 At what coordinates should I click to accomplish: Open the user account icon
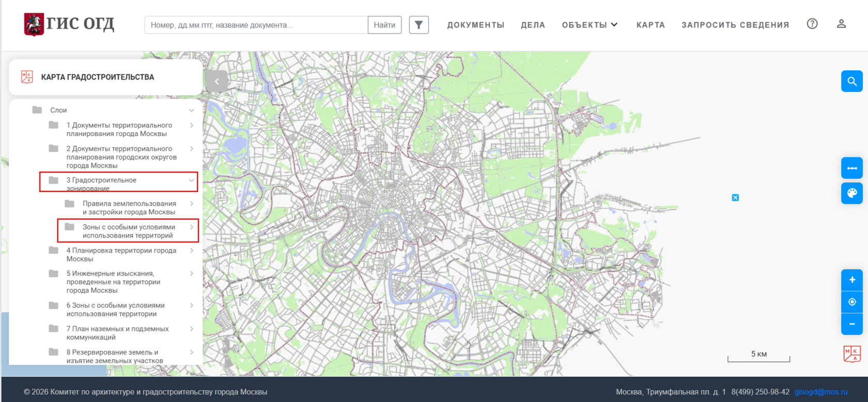click(x=842, y=24)
